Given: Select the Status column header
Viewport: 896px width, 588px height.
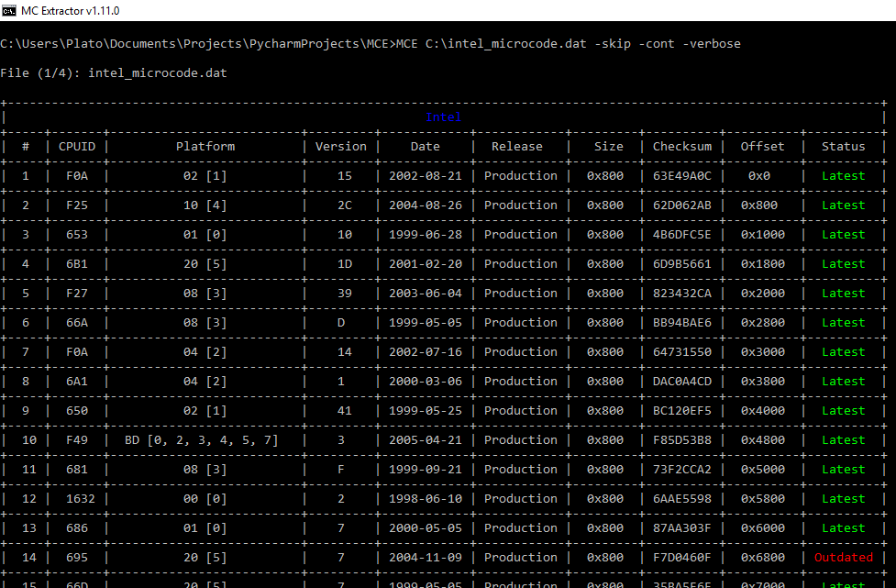Looking at the screenshot, I should [x=843, y=146].
